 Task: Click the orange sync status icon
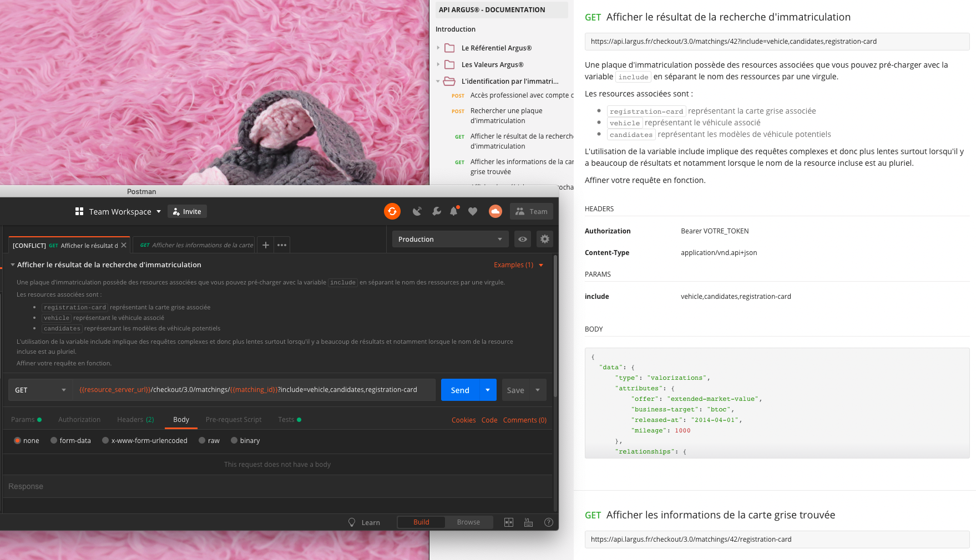392,211
